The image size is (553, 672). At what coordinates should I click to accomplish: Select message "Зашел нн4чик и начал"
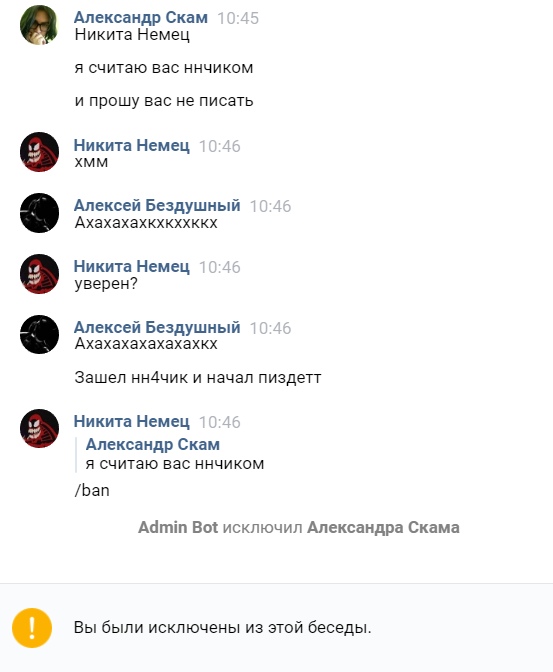198,378
